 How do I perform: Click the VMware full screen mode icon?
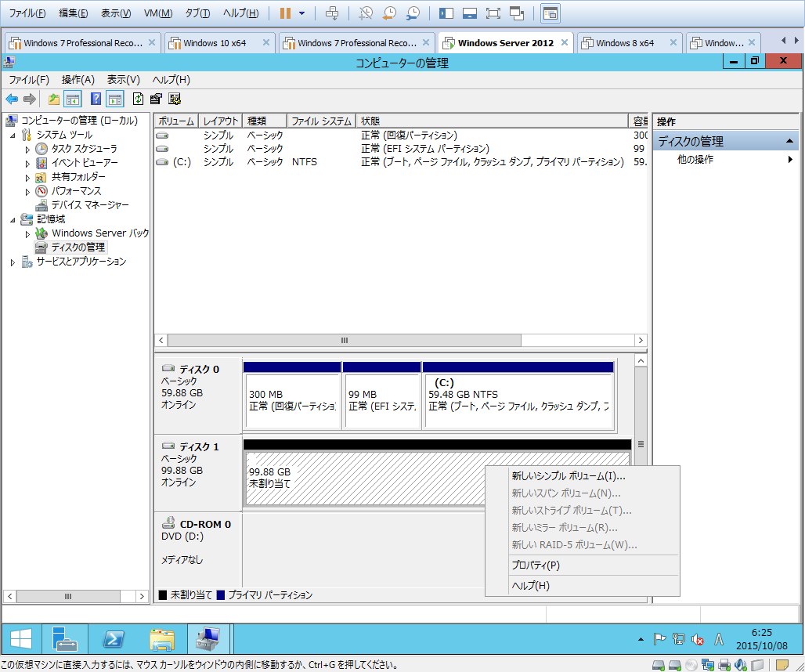click(493, 13)
